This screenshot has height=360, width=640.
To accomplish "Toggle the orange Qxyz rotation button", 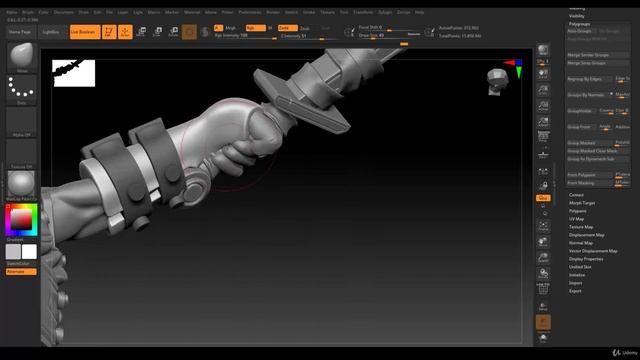I will point(543,198).
